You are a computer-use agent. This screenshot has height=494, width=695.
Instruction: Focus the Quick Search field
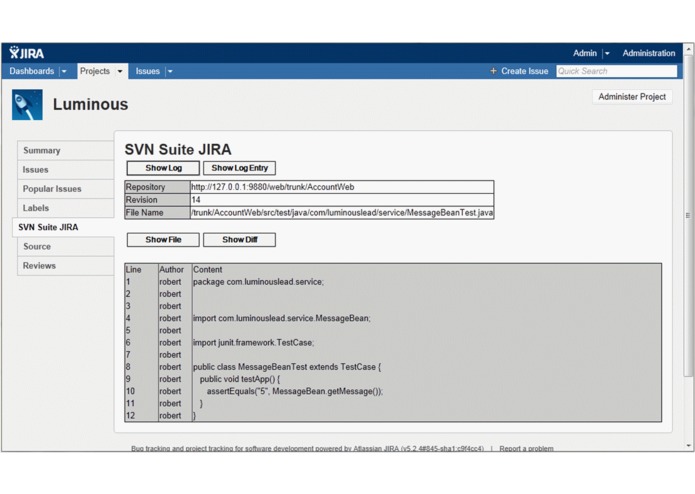pos(617,71)
